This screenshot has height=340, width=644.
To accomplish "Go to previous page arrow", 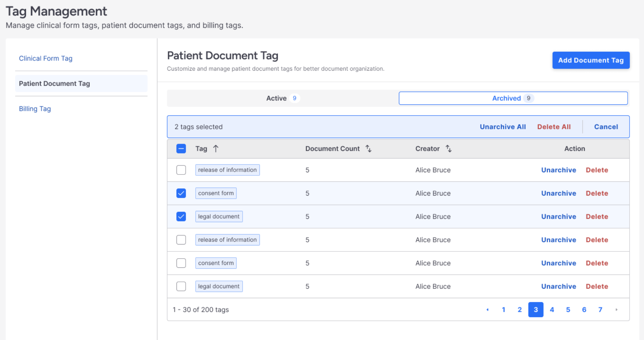I will coord(487,310).
